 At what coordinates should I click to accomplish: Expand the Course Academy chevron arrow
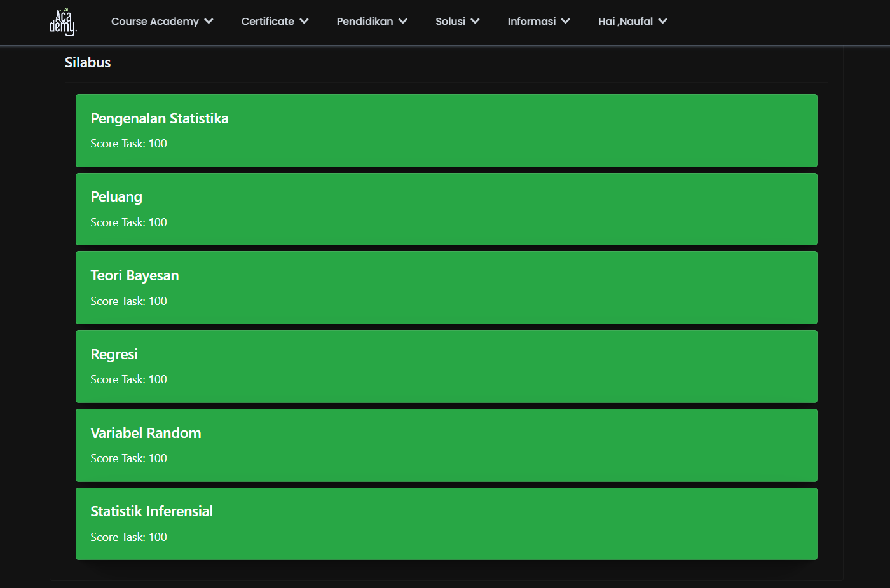(x=209, y=21)
